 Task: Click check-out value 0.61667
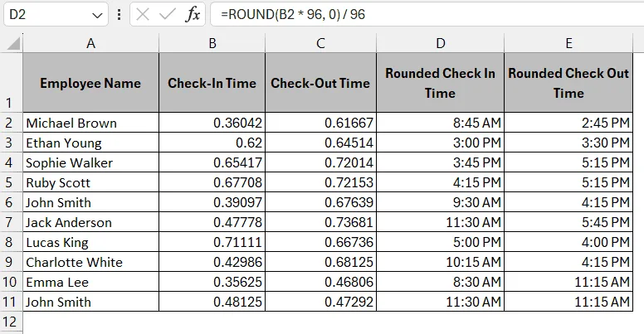pyautogui.click(x=320, y=123)
